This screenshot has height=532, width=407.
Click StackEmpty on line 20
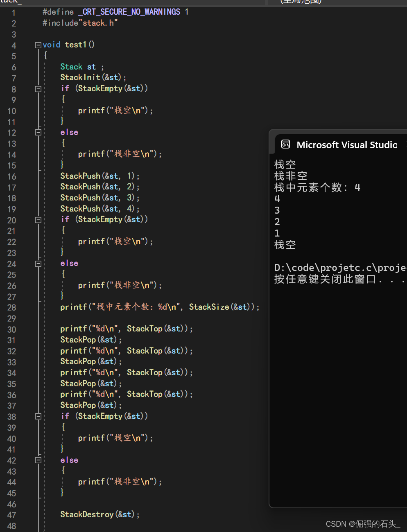click(100, 219)
